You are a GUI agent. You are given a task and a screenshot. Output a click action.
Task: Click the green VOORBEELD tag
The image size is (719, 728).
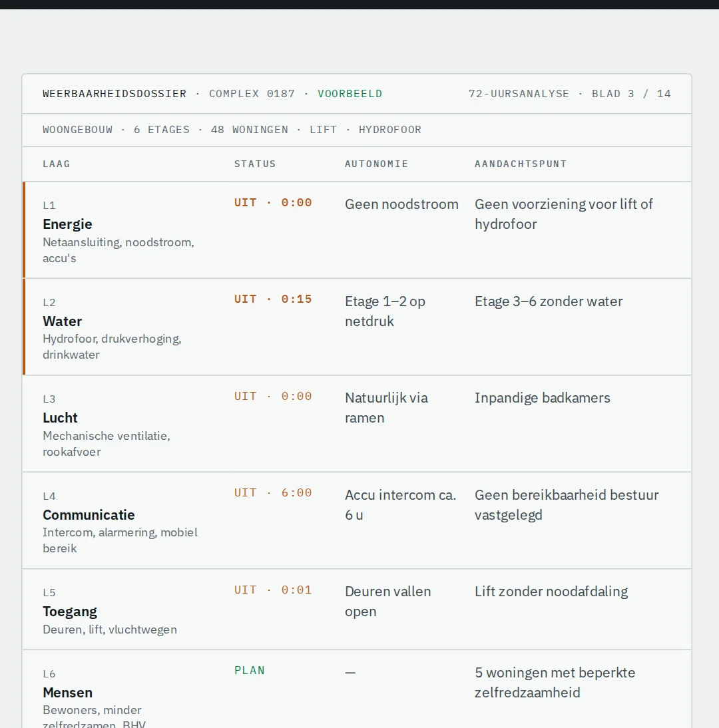(x=350, y=94)
